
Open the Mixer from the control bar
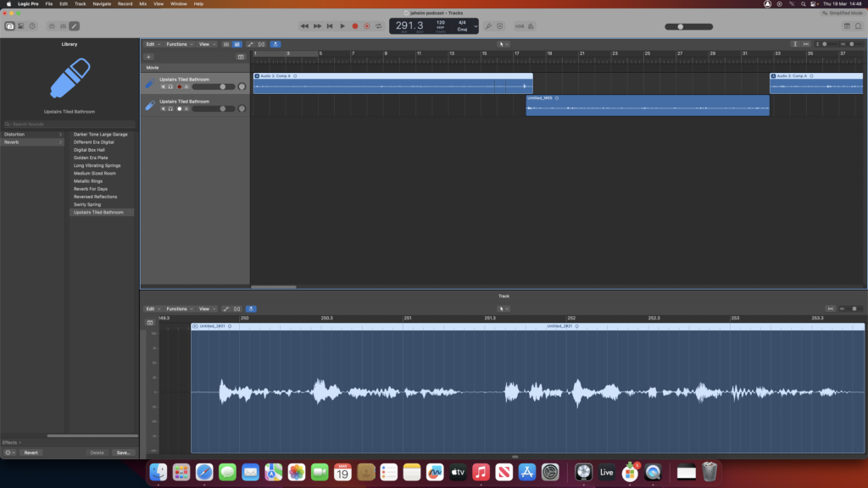[x=64, y=26]
